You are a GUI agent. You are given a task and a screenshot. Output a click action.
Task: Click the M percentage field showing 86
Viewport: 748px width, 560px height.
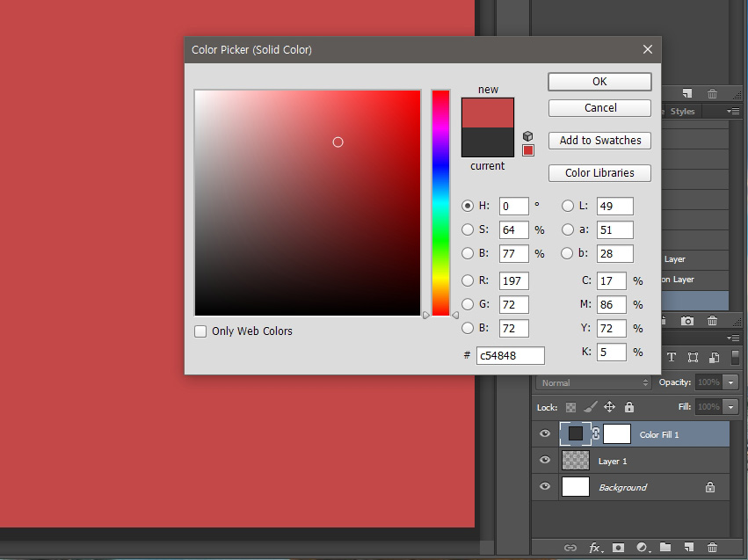point(612,304)
